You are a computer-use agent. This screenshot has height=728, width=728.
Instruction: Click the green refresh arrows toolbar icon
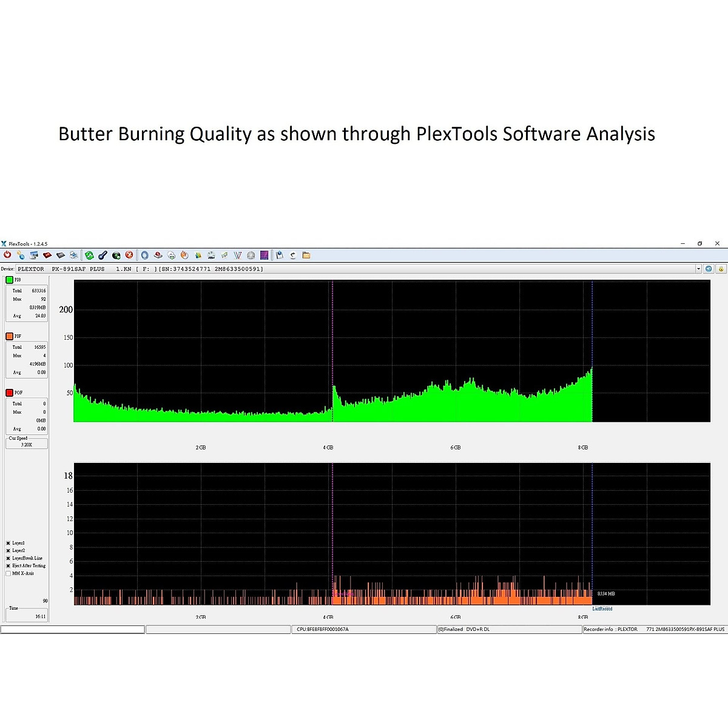(89, 255)
